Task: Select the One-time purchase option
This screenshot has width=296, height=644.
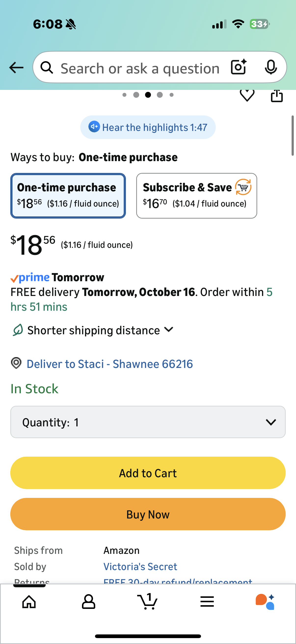Action: point(68,196)
